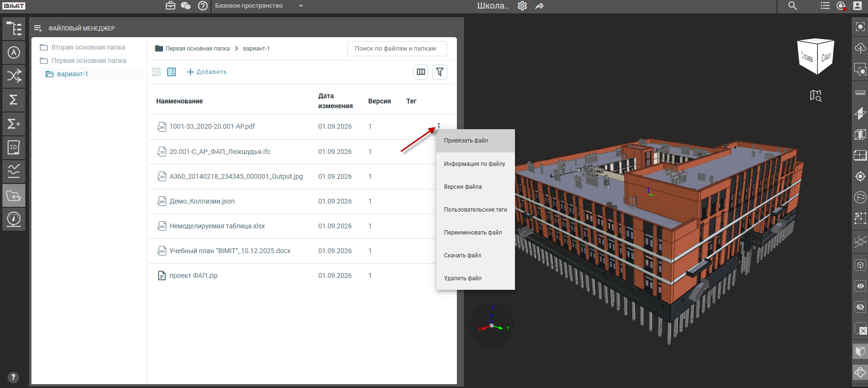Viewport: 868px width, 388px height.
Task: Click the Добавить button
Action: pyautogui.click(x=207, y=72)
